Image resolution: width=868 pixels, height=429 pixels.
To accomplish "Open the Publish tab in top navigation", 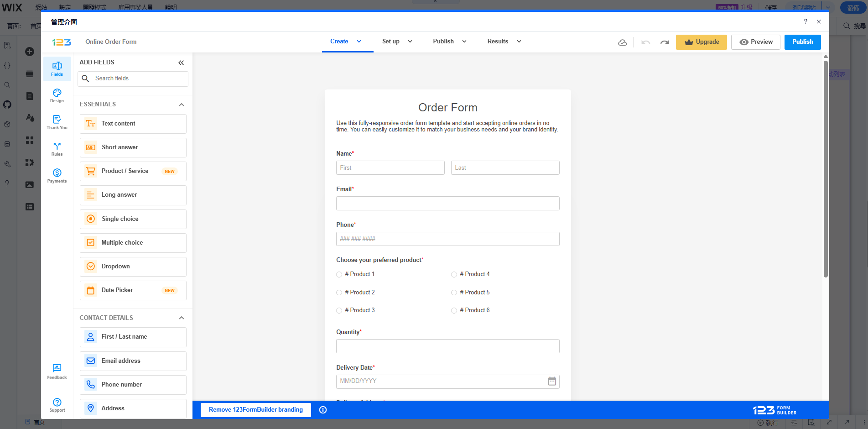I will click(x=449, y=42).
